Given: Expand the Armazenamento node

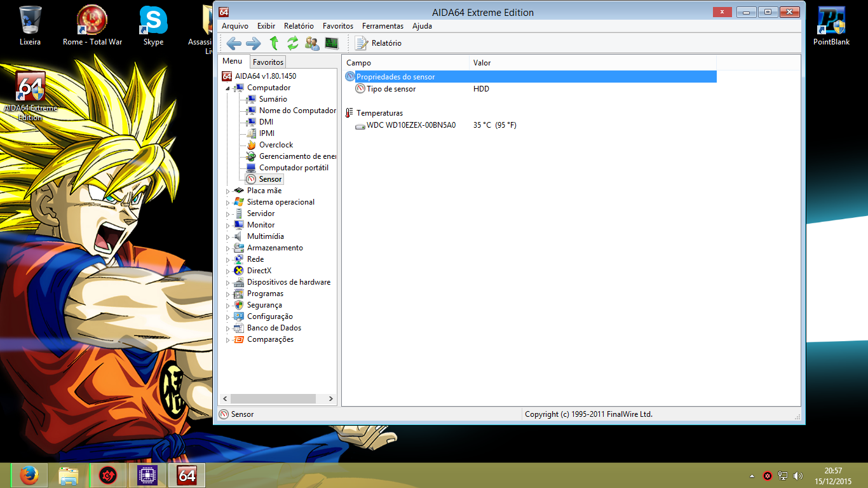Looking at the screenshot, I should pos(228,248).
